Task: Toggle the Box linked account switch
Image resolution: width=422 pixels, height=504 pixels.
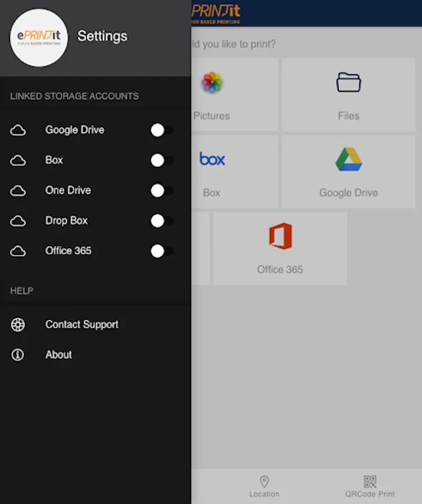Action: coord(162,160)
